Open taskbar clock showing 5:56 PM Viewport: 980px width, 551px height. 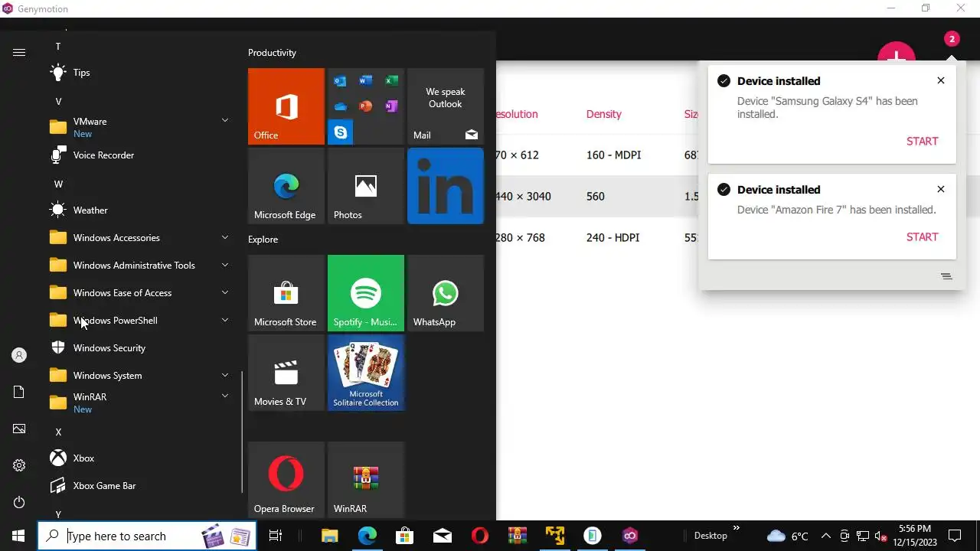[x=915, y=535]
